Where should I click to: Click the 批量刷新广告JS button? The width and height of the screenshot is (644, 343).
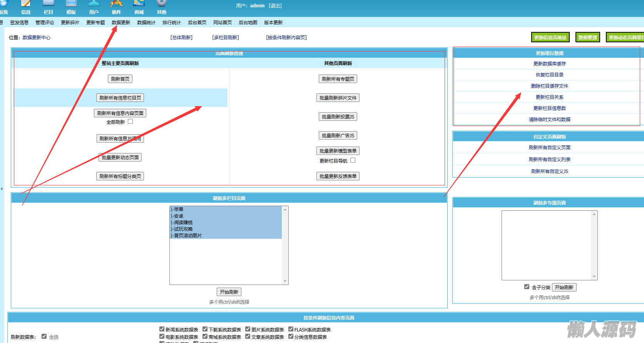coord(338,135)
